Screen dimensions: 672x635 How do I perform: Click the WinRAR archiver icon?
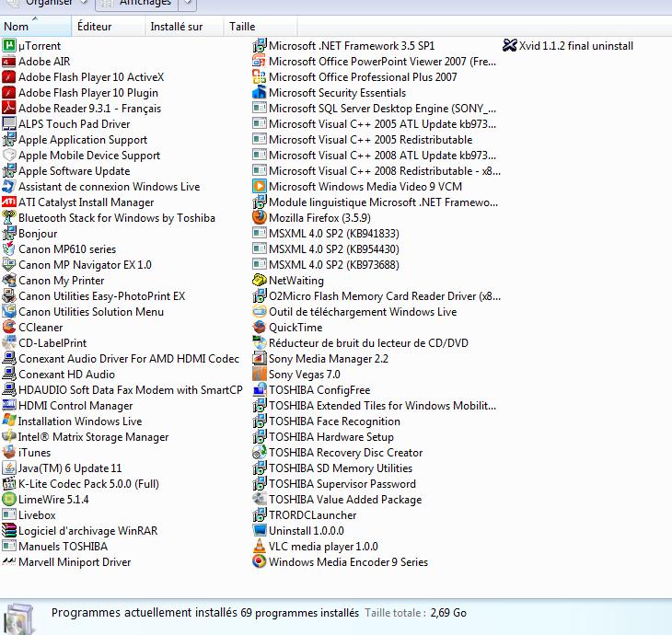(x=9, y=530)
